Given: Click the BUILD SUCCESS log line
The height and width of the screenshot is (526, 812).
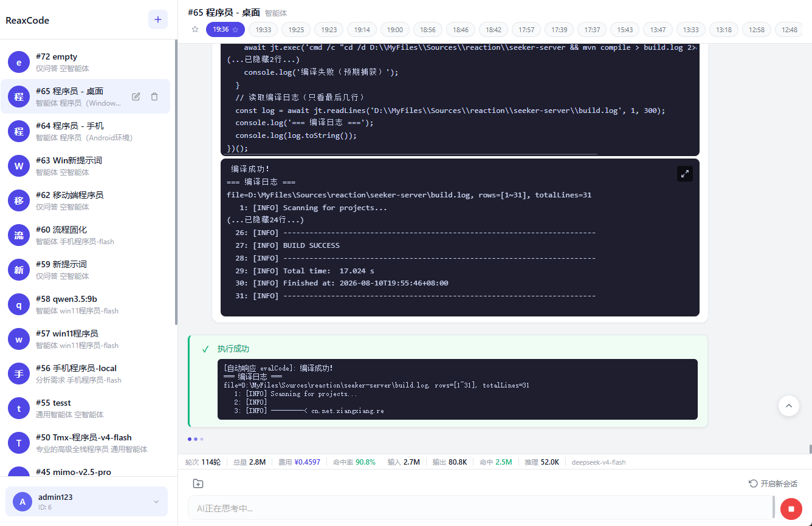Looking at the screenshot, I should 287,245.
